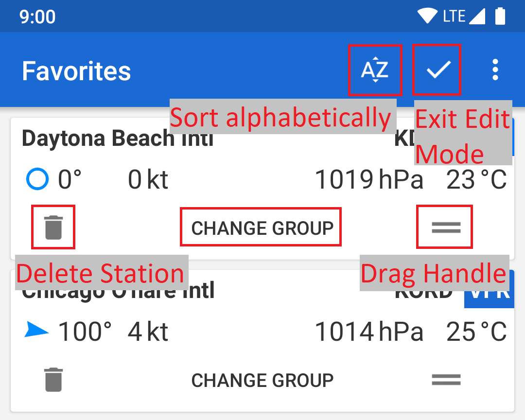Select the 1014 hPa pressure reading
525x420 pixels.
369,332
